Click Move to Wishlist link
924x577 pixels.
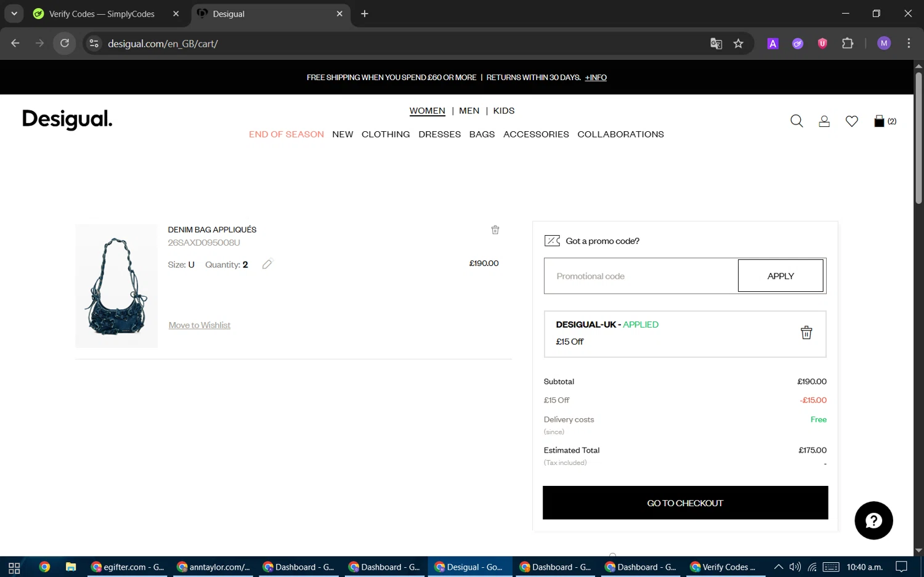click(200, 325)
